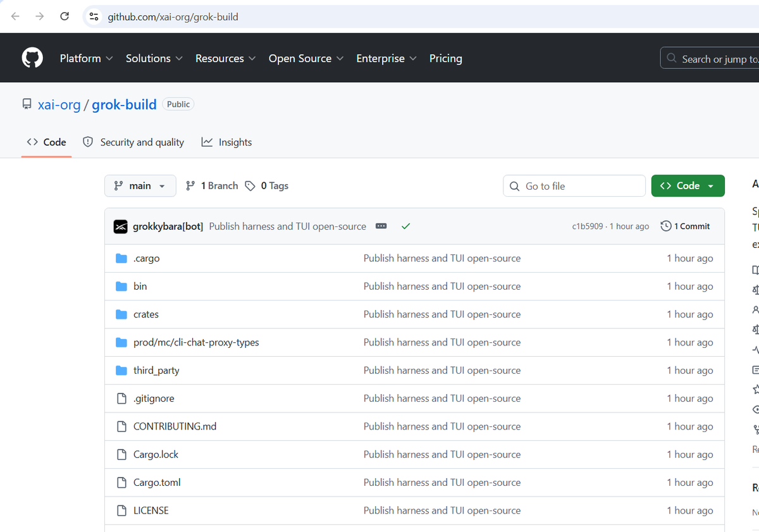The width and height of the screenshot is (759, 532).
Task: Expand the Platform menu
Action: tap(87, 58)
